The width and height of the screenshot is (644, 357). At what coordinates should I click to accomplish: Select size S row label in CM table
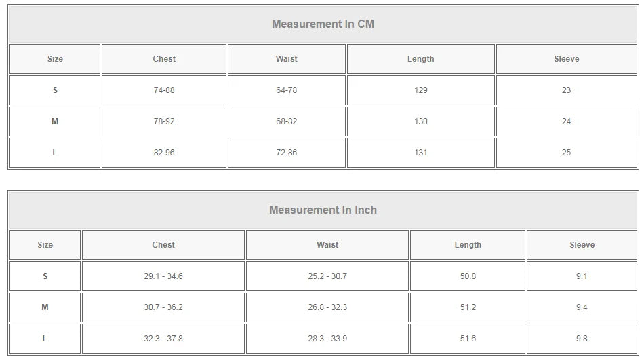(x=55, y=90)
